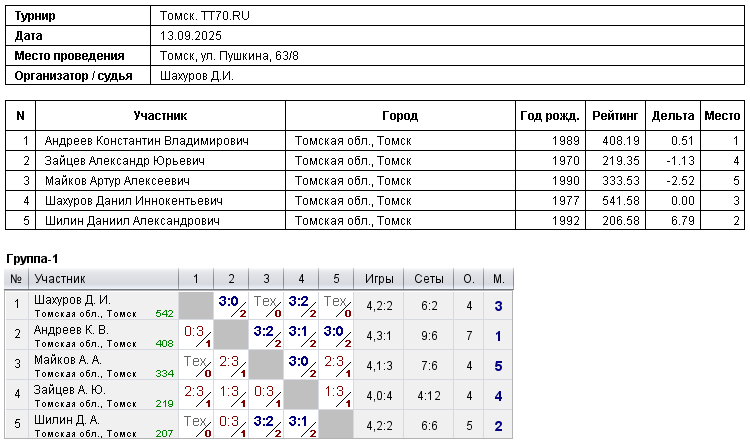Screen dimensions: 750x444
Task: Click the 'Место' column header
Action: 722,116
